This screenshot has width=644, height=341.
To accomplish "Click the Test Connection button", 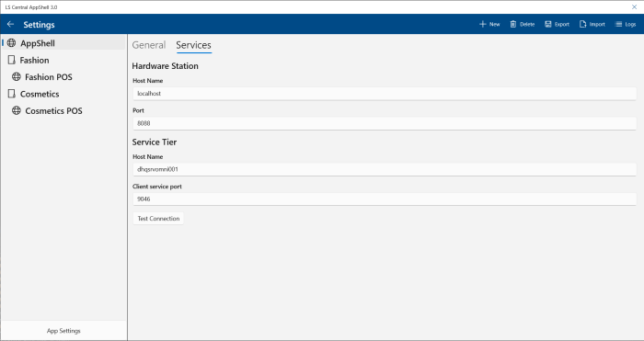I will pos(158,219).
